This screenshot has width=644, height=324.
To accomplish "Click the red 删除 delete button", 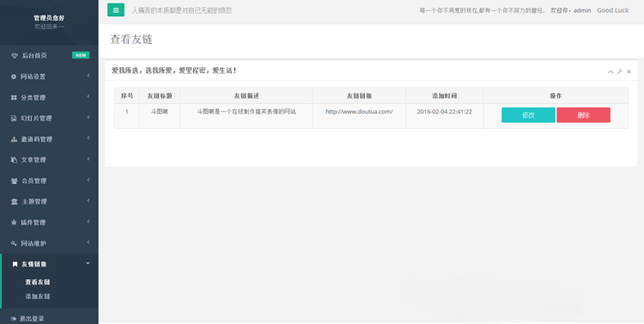I will pyautogui.click(x=583, y=115).
